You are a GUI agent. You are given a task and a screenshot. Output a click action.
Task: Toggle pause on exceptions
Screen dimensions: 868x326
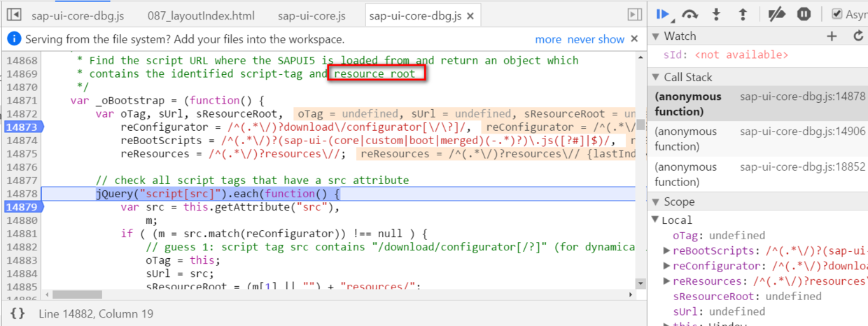[804, 14]
